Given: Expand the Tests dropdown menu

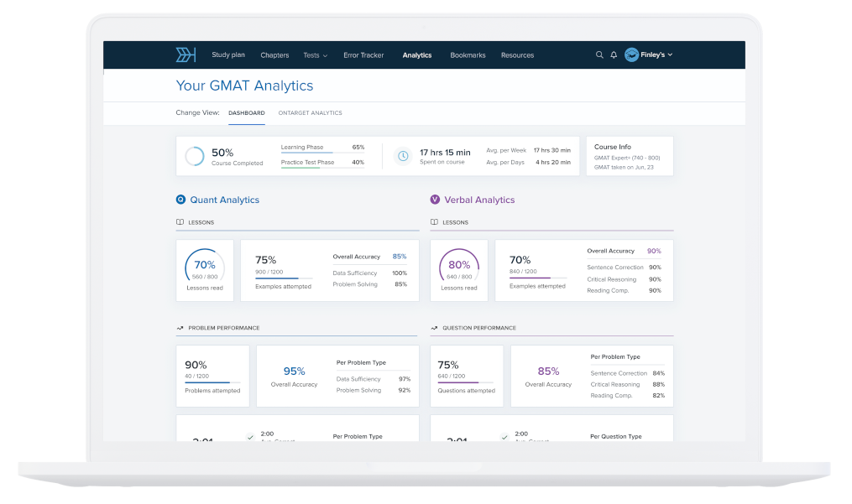Looking at the screenshot, I should pyautogui.click(x=315, y=55).
